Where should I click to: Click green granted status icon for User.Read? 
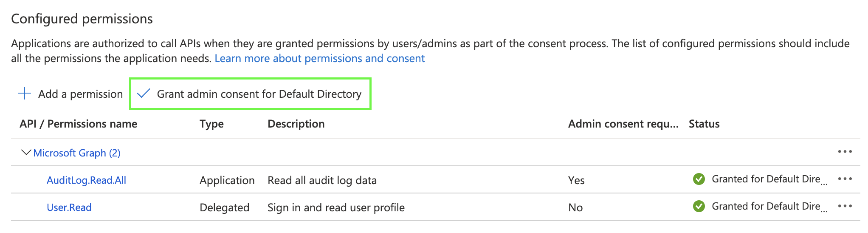[699, 207]
